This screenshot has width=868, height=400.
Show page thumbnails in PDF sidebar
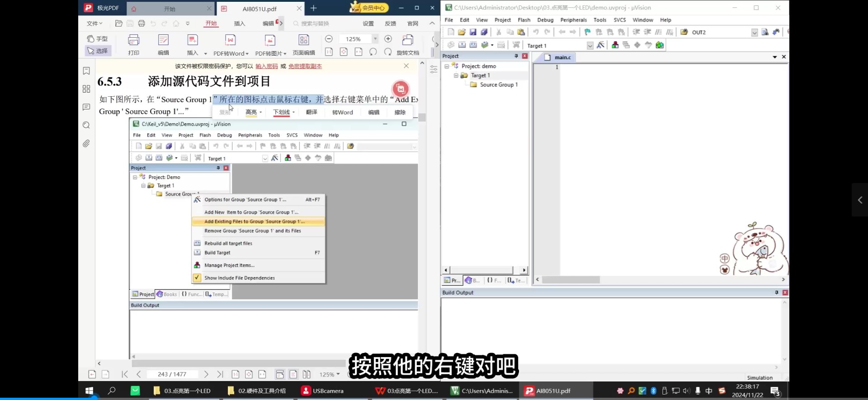coord(86,89)
